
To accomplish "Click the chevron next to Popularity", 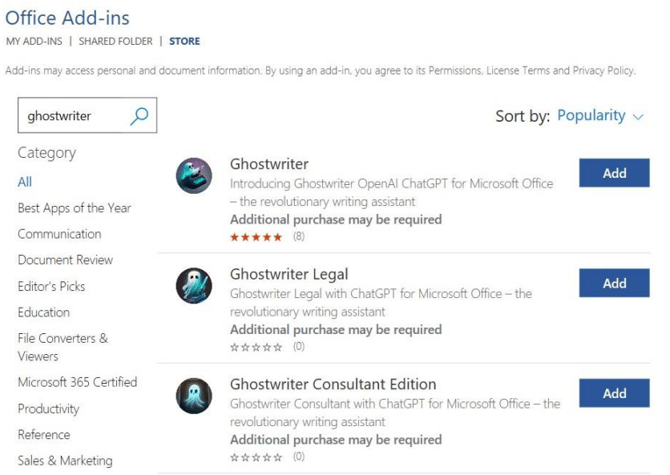I will click(638, 117).
